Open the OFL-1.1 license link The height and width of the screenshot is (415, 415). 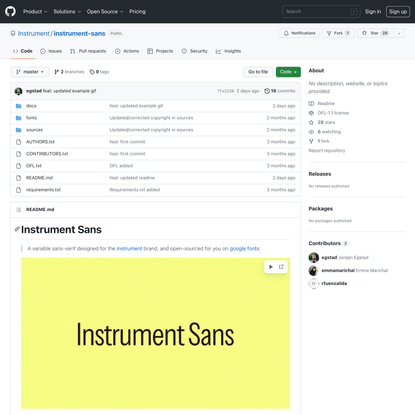[x=329, y=113]
